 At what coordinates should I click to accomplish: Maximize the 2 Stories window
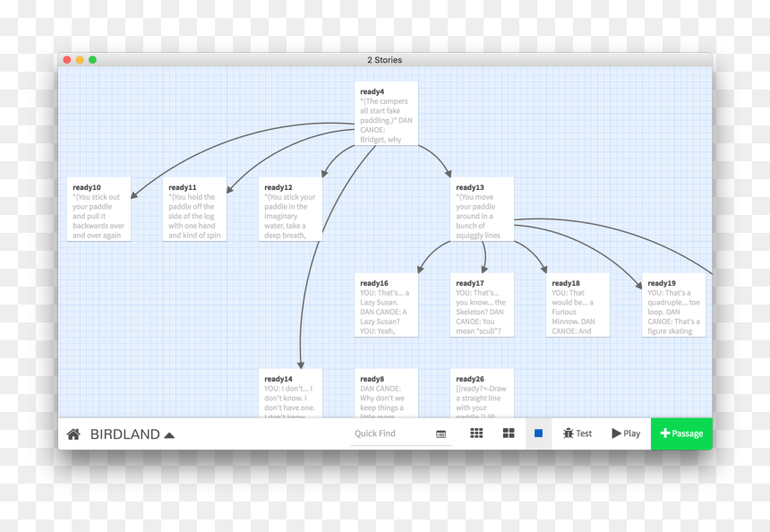93,60
